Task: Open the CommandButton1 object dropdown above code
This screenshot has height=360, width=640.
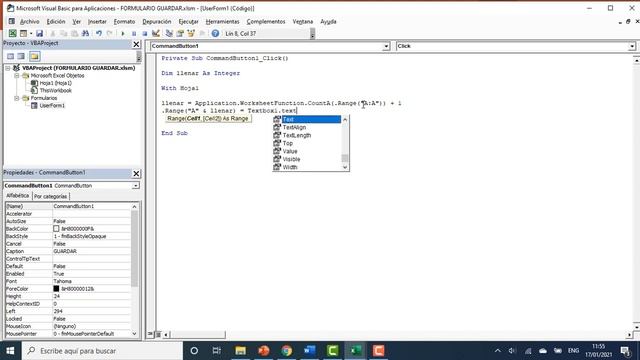Action: pyautogui.click(x=386, y=47)
